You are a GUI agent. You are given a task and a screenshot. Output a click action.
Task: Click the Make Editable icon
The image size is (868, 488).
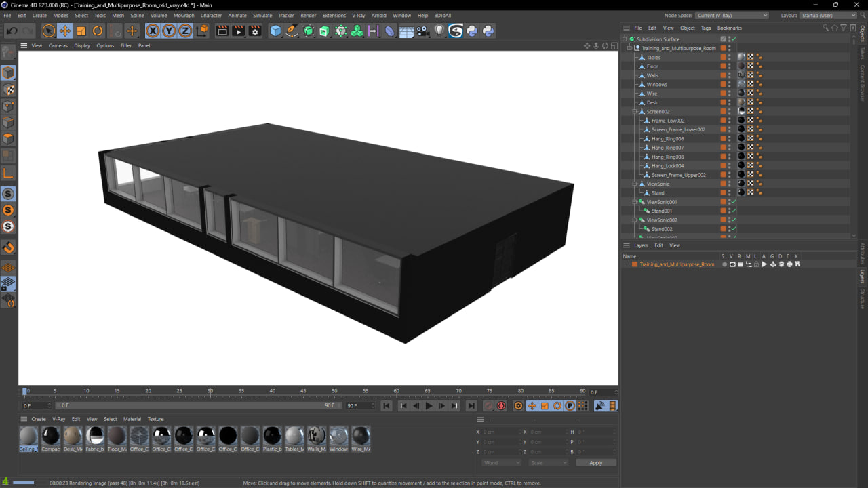click(8, 52)
